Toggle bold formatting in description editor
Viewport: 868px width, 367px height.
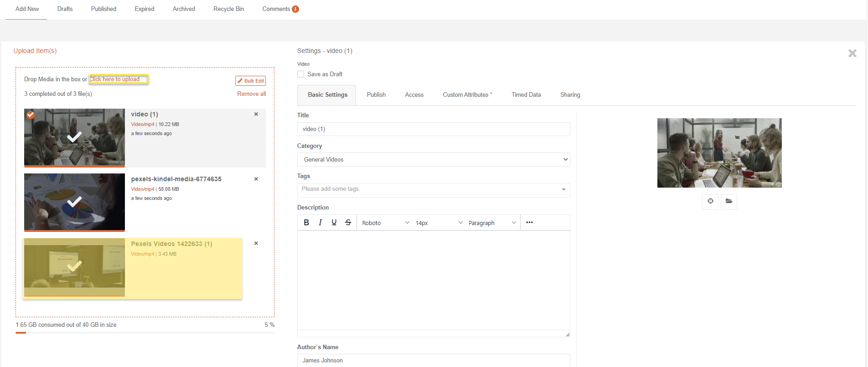pyautogui.click(x=306, y=222)
